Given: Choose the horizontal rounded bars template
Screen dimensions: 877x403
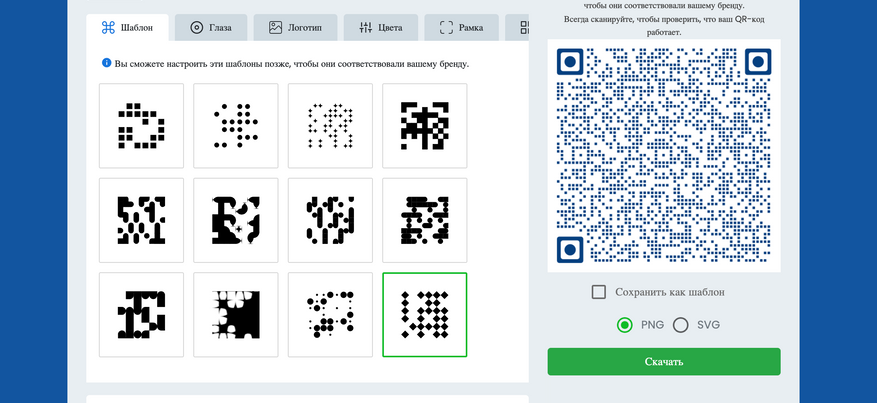Looking at the screenshot, I should pos(425,220).
